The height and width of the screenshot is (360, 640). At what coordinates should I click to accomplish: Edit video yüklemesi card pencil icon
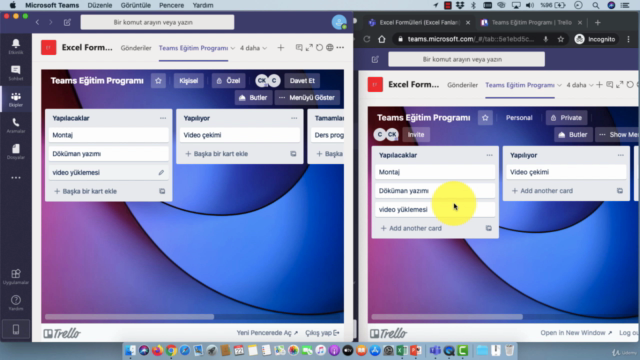coord(161,173)
